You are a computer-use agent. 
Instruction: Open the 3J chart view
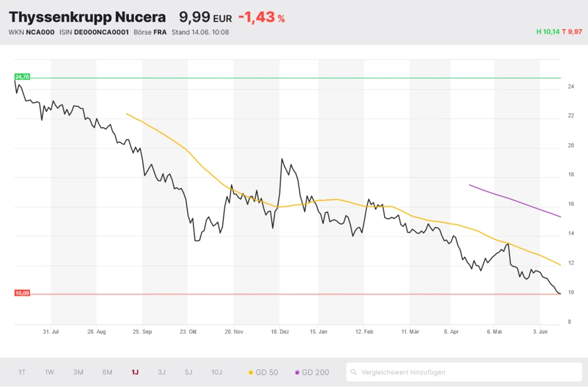(x=161, y=372)
